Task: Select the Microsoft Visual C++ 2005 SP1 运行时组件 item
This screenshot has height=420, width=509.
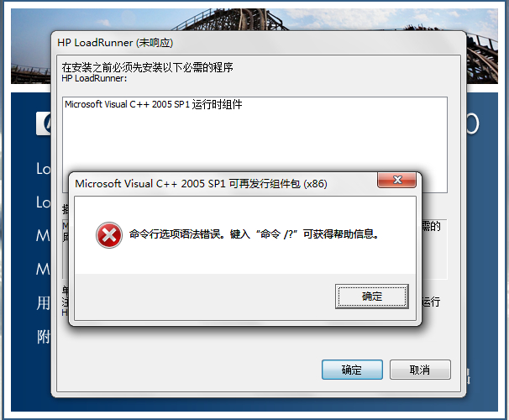Action: 153,104
